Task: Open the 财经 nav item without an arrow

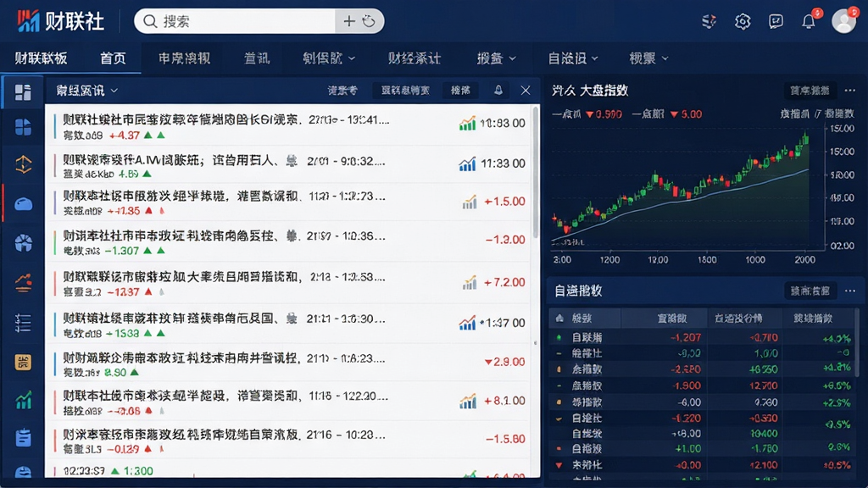Action: pos(414,58)
